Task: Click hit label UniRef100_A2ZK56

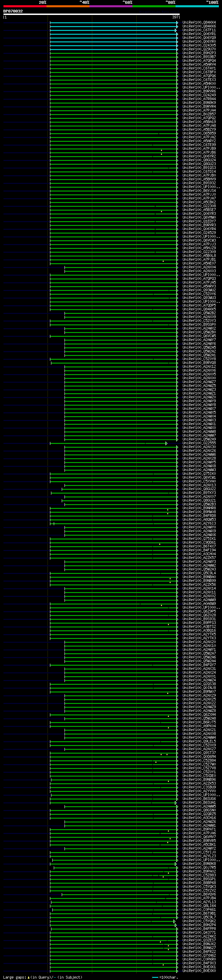Action: click(199, 584)
